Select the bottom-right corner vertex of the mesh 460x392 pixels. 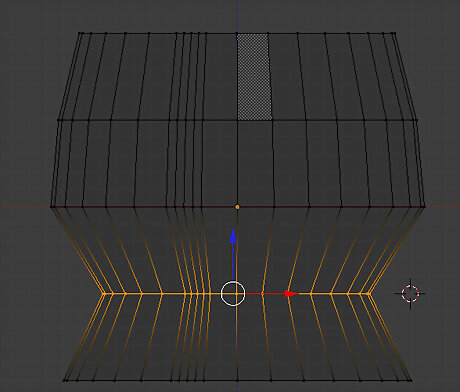410,380
